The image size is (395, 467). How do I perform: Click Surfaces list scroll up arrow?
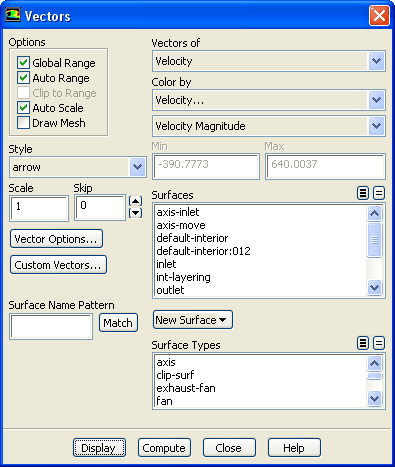pos(375,213)
